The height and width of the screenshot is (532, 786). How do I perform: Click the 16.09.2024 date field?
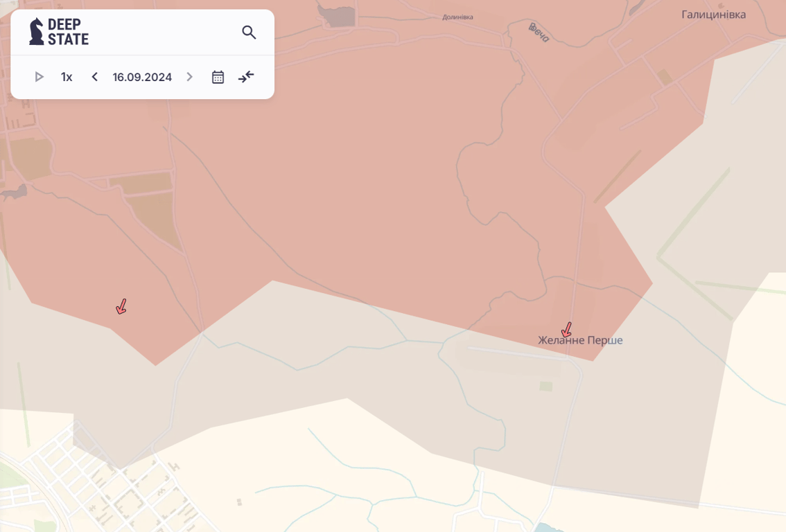pos(142,77)
